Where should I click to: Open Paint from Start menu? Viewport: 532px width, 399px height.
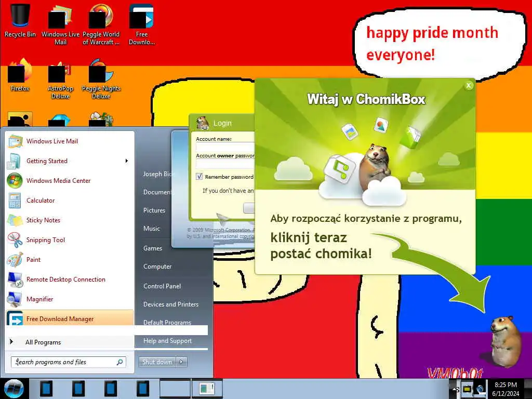click(70, 259)
